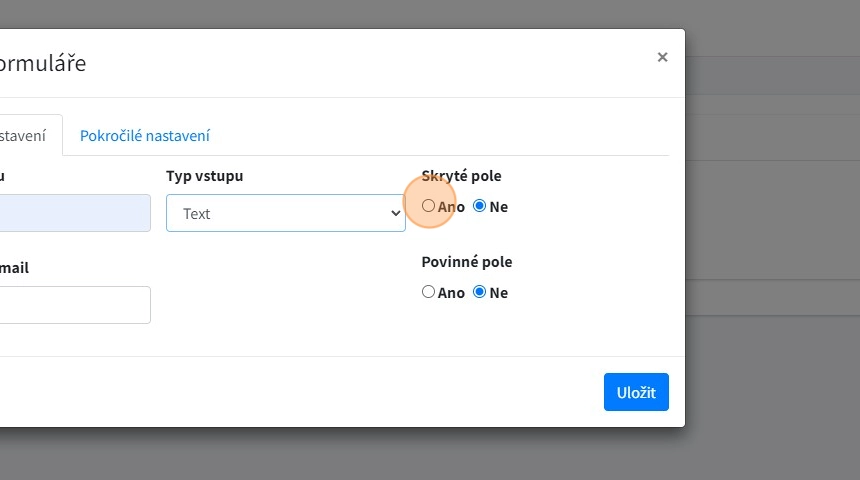This screenshot has height=480, width=860.
Task: Focus the white email input field
Action: (x=75, y=305)
